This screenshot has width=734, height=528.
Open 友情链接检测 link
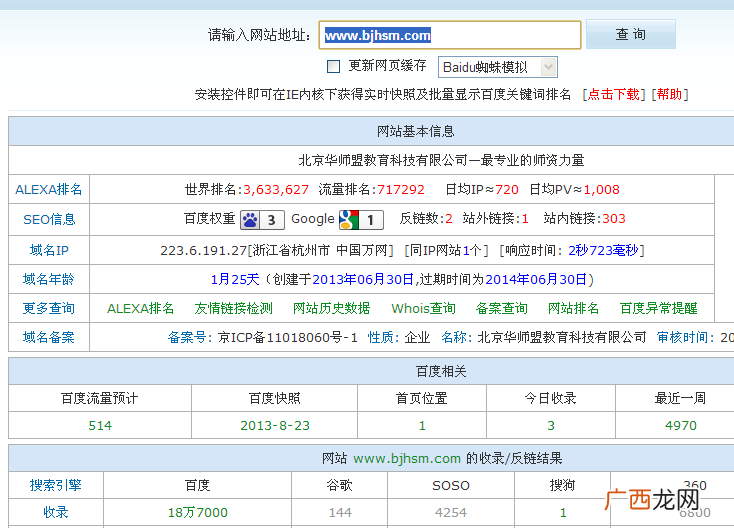234,308
